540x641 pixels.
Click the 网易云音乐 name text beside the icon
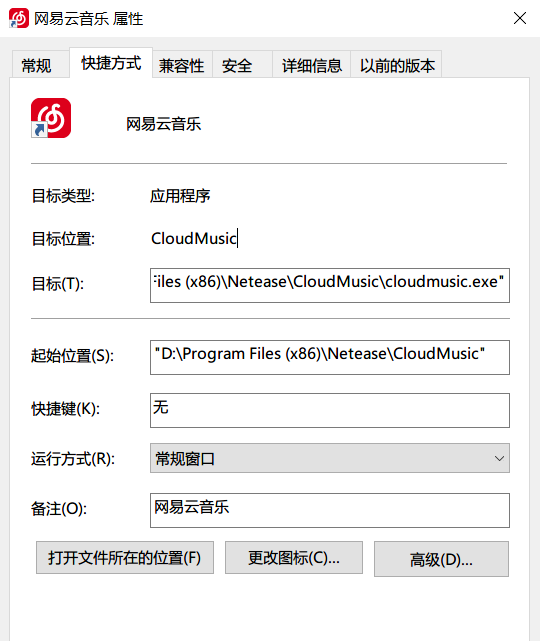click(164, 124)
